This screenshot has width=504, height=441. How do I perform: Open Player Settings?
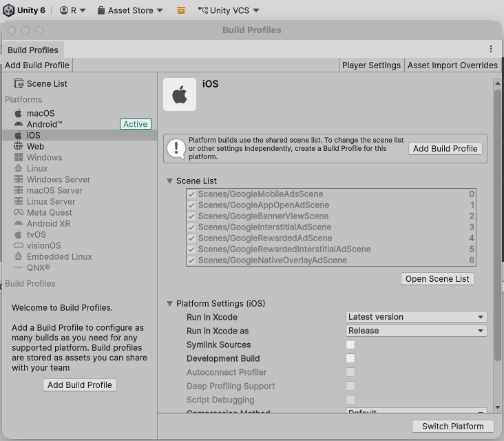(371, 65)
